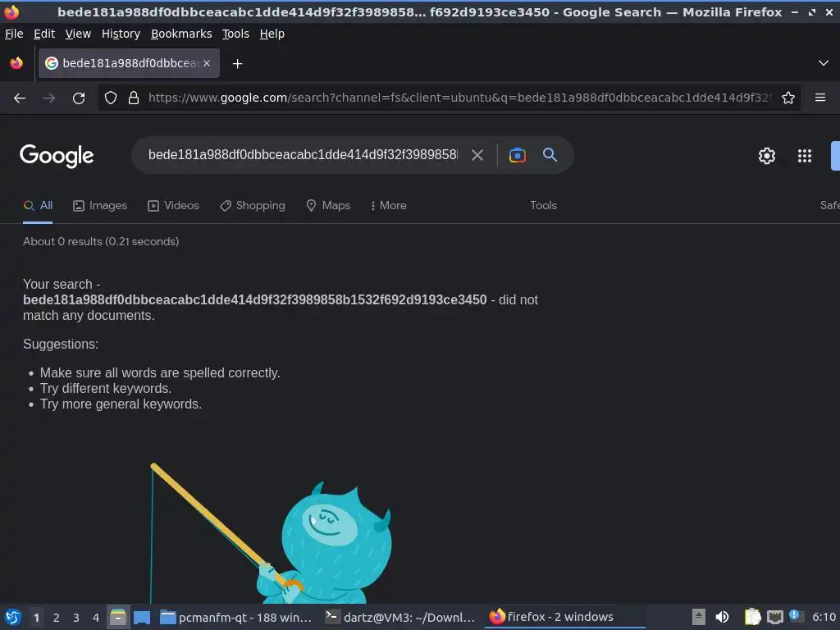Switch to Videos results
Image resolution: width=840 pixels, height=630 pixels.
point(174,206)
